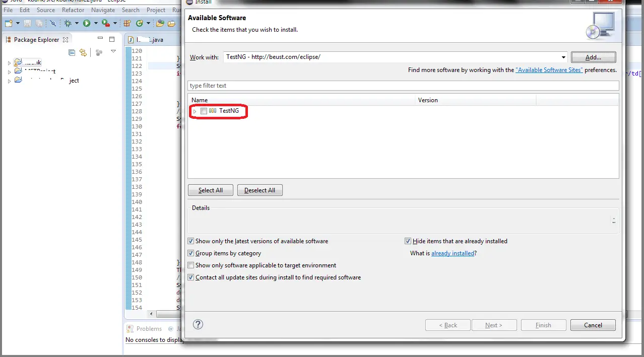Collapse All in Package Explorer
Image resolution: width=644 pixels, height=357 pixels.
(72, 52)
